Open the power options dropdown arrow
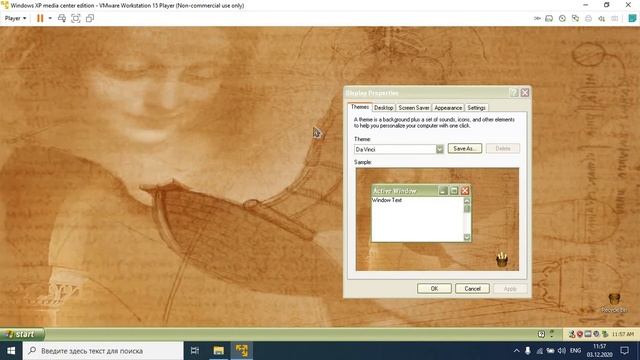The image size is (640, 360). [x=50, y=18]
